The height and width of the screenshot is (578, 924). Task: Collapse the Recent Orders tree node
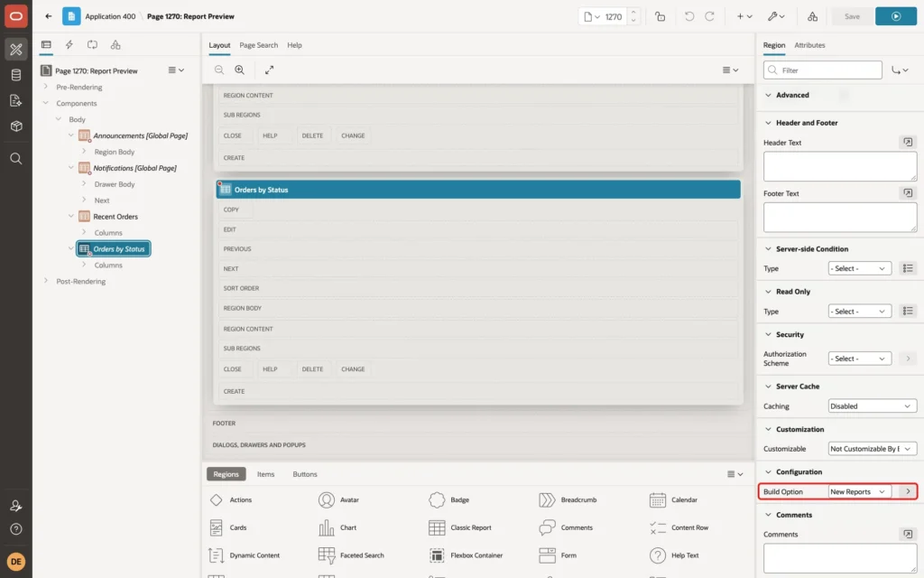[x=70, y=217]
